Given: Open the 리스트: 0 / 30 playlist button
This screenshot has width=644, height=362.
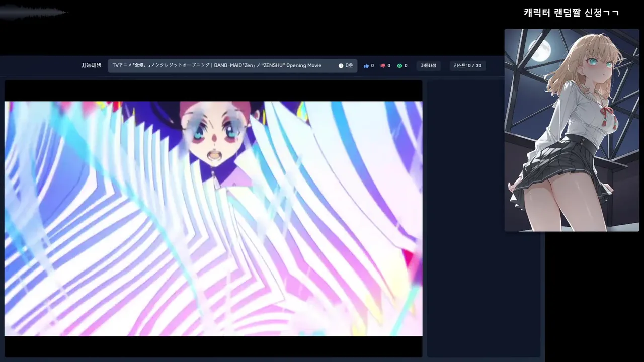Looking at the screenshot, I should 468,66.
